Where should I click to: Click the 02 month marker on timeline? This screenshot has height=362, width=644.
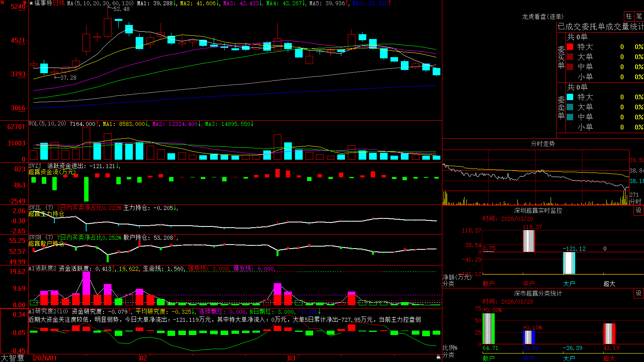click(143, 358)
